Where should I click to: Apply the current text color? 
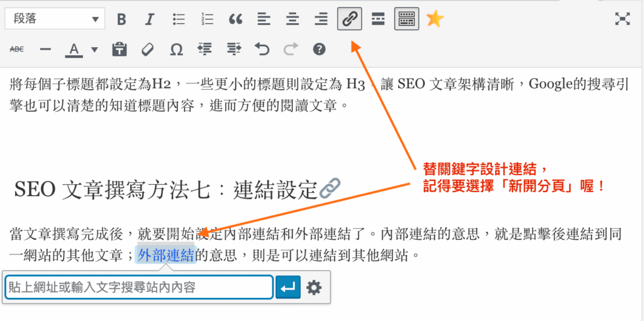[74, 49]
